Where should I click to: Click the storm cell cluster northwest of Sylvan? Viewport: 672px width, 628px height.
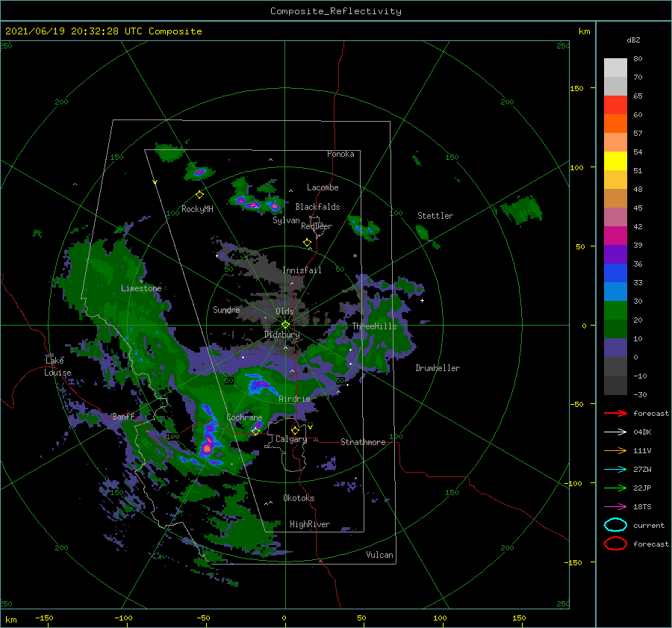(x=256, y=204)
